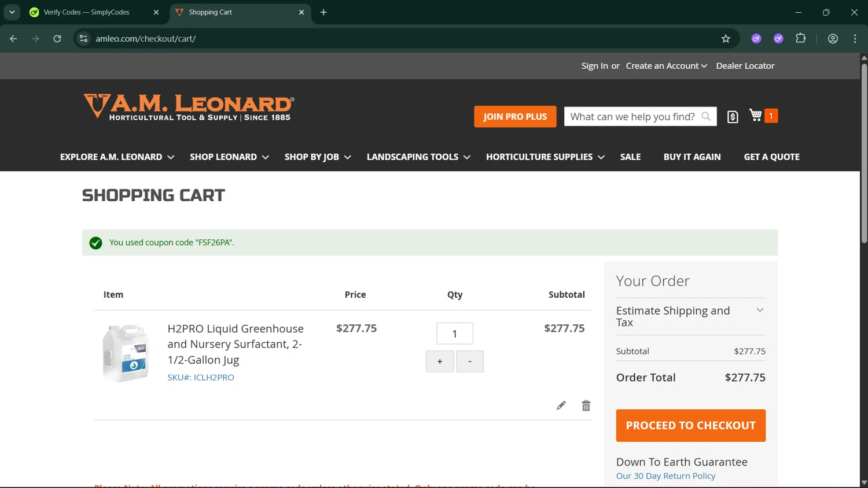
Task: Delete item with the trash can icon
Action: click(586, 405)
